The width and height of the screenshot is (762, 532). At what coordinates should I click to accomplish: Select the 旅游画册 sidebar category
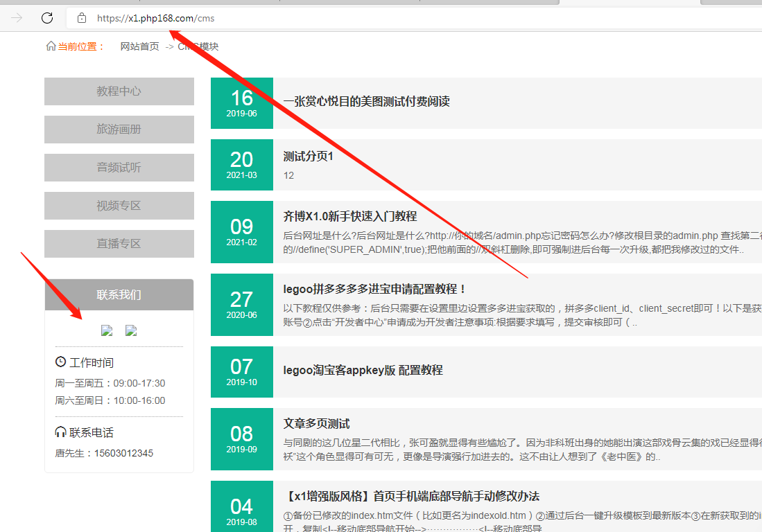click(119, 130)
